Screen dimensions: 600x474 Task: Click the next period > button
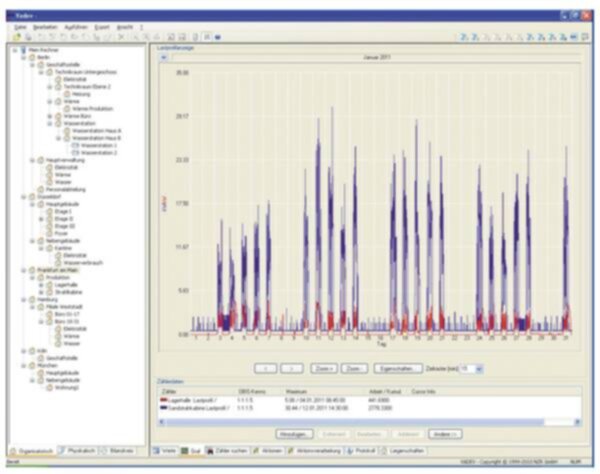tap(292, 369)
